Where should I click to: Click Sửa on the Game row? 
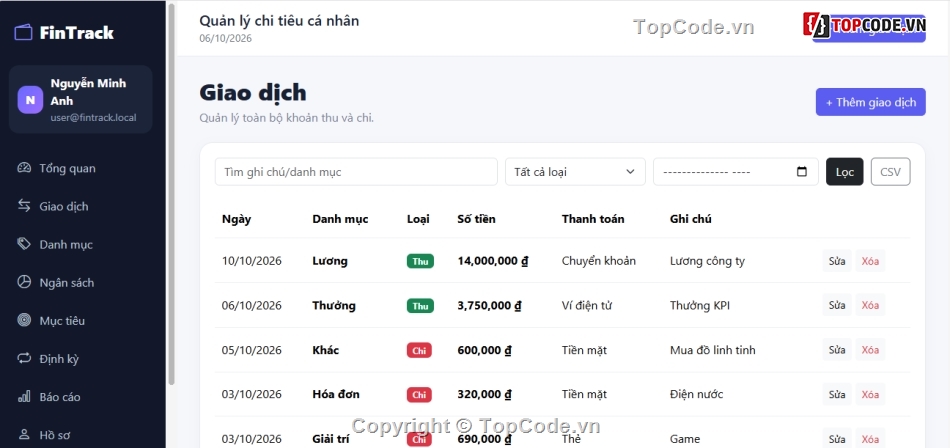[837, 439]
